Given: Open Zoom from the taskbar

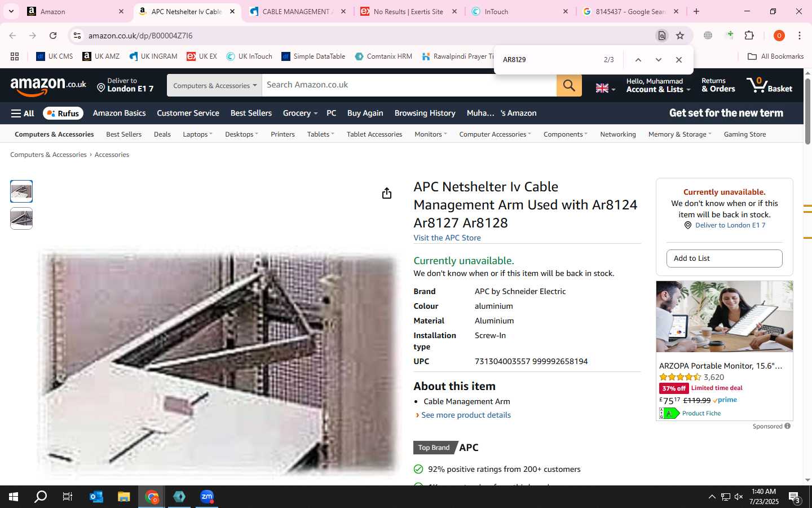Looking at the screenshot, I should pos(207,497).
